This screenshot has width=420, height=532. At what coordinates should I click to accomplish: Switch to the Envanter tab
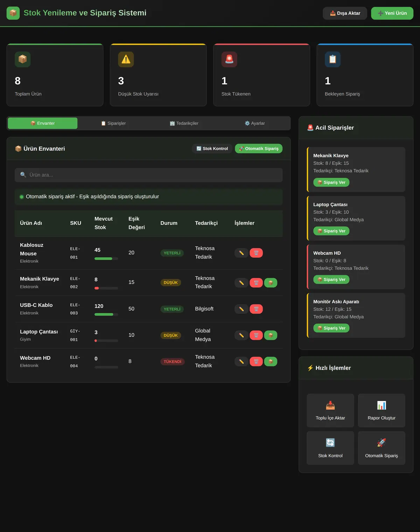click(43, 123)
